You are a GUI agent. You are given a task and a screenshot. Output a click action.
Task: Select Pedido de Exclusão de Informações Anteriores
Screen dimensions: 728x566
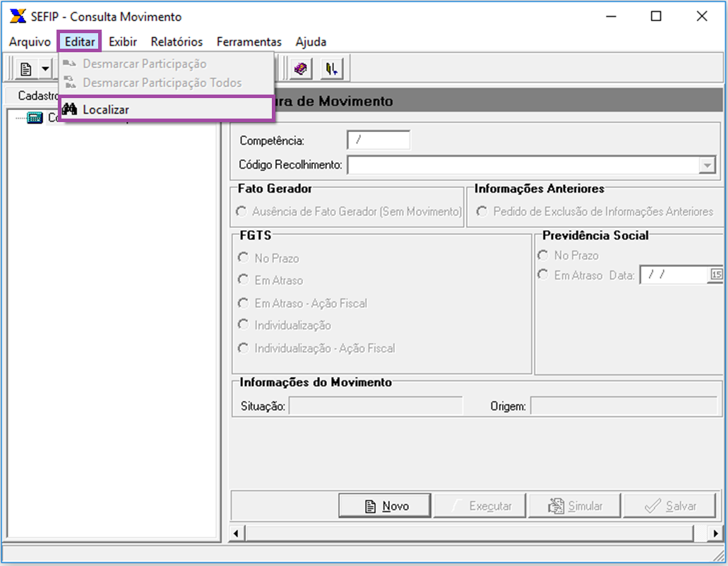coord(482,212)
